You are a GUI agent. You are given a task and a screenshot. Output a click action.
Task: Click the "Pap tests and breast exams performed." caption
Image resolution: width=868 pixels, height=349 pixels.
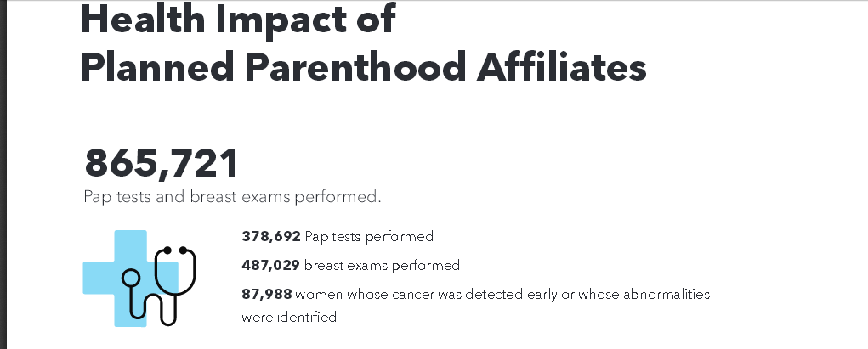[232, 197]
